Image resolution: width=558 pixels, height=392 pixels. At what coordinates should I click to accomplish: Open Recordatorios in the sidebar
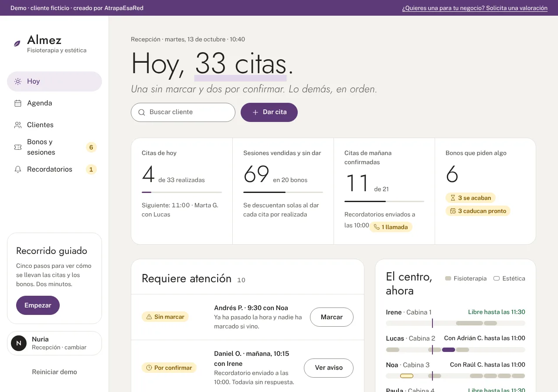tap(54, 169)
